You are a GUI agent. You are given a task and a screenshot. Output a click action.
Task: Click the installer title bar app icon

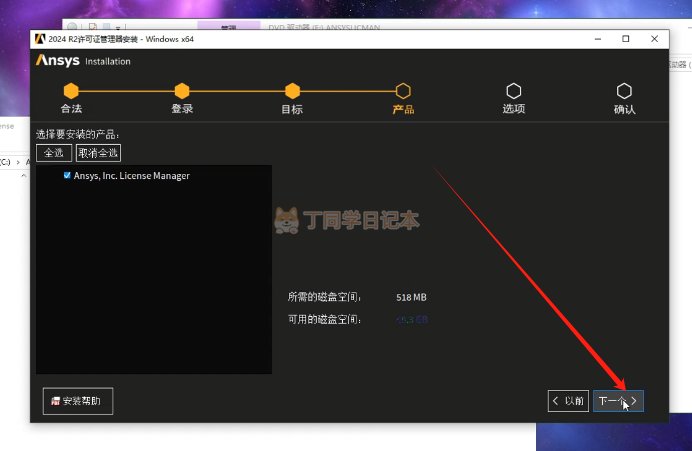pos(41,39)
